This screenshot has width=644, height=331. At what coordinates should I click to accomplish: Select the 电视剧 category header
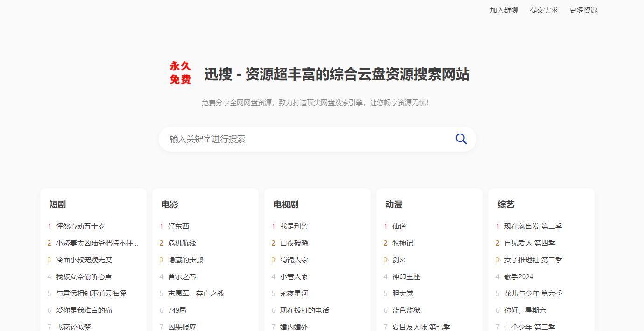pyautogui.click(x=285, y=204)
